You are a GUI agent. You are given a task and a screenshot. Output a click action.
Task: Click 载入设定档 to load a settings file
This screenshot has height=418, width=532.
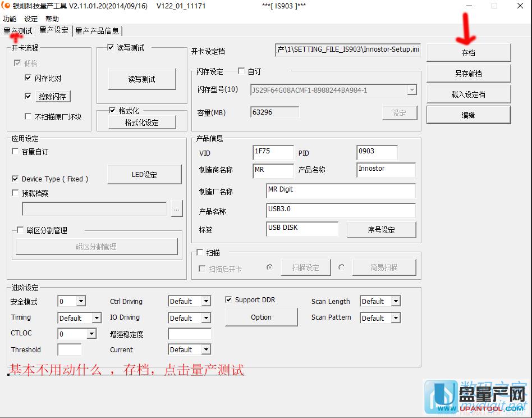468,93
